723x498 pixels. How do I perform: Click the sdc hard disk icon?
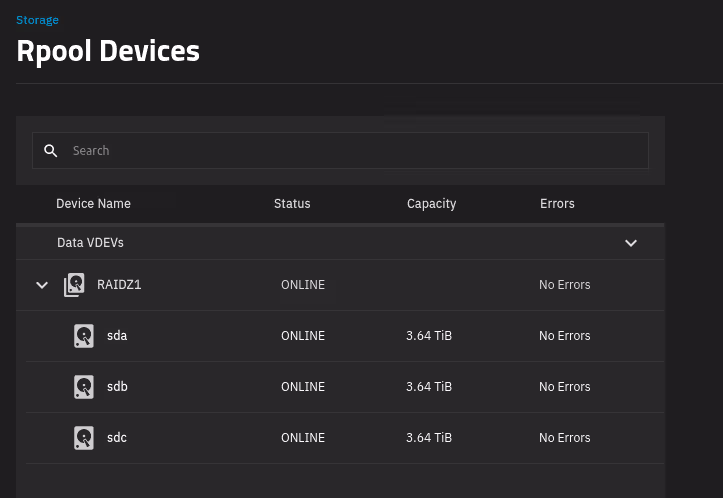tap(84, 438)
